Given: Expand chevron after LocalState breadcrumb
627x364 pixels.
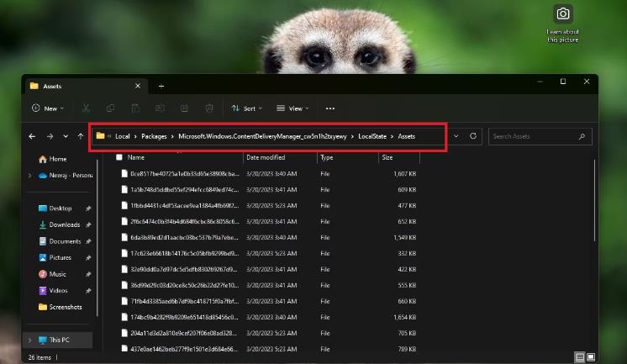Looking at the screenshot, I should [392, 136].
